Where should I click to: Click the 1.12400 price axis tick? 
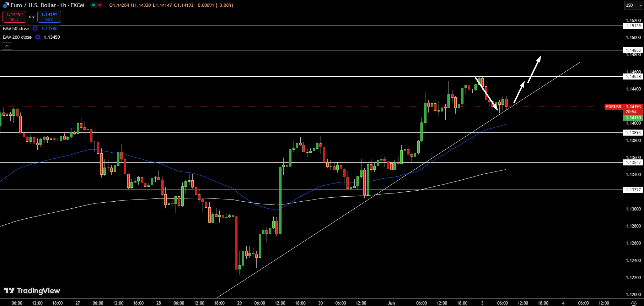[x=633, y=260]
